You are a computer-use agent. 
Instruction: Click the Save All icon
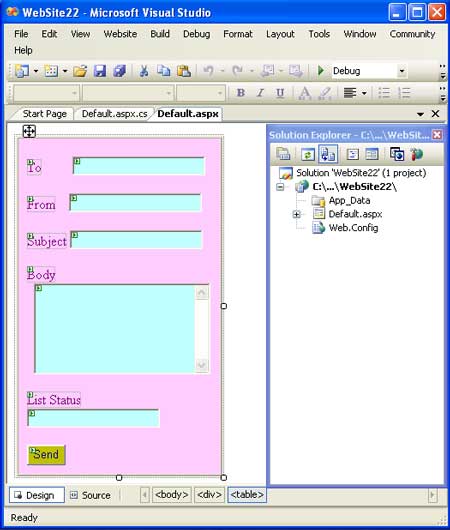pyautogui.click(x=119, y=71)
